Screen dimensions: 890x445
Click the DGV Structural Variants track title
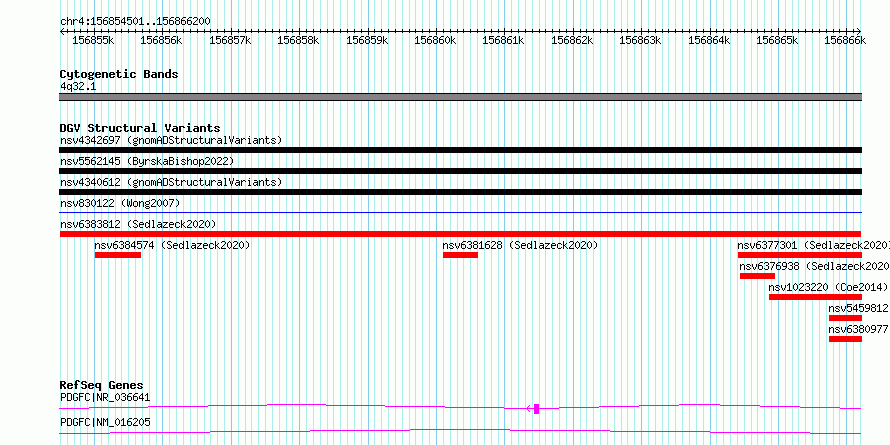point(140,128)
